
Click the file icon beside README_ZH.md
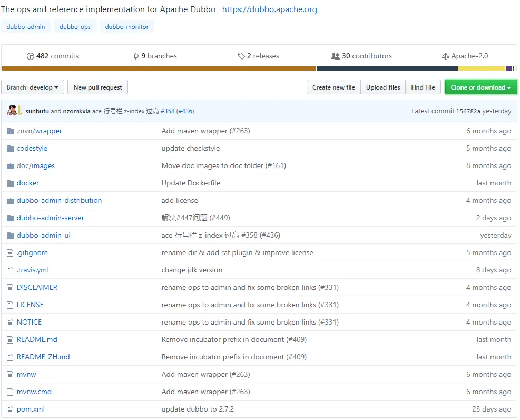coord(10,357)
